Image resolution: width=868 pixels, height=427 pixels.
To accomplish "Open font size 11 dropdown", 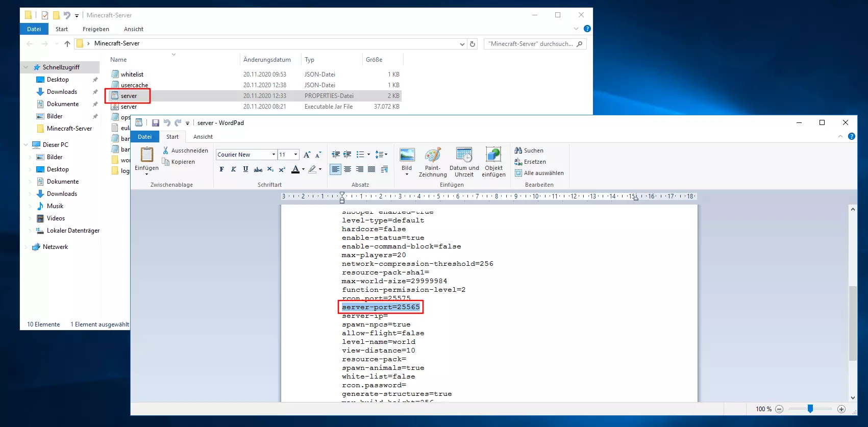I will tap(295, 155).
